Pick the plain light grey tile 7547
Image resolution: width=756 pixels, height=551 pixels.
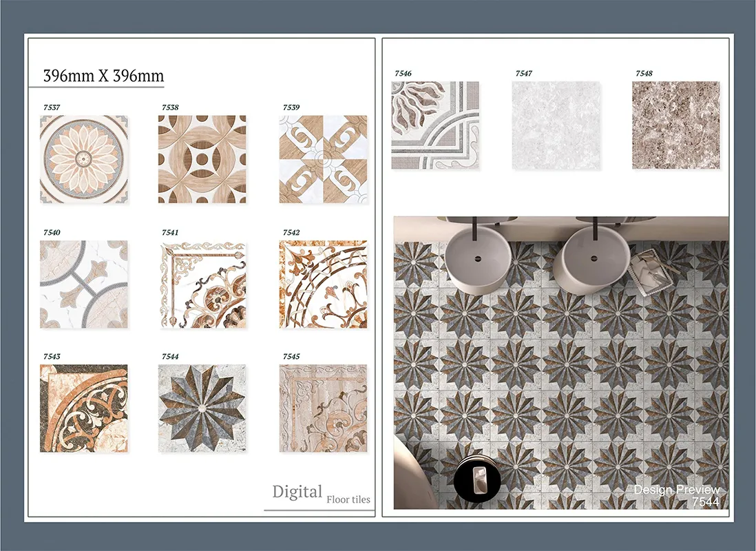[556, 125]
